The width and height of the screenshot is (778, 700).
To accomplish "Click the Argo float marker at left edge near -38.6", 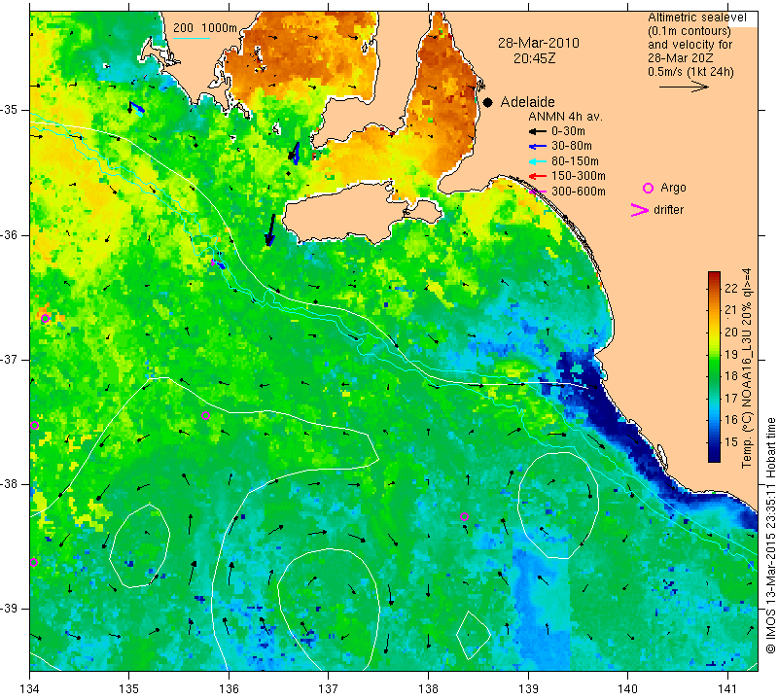I will coord(34,563).
